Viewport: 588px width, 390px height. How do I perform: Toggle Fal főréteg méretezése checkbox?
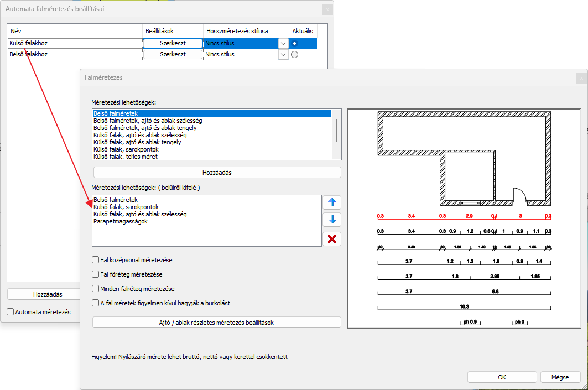[95, 274]
